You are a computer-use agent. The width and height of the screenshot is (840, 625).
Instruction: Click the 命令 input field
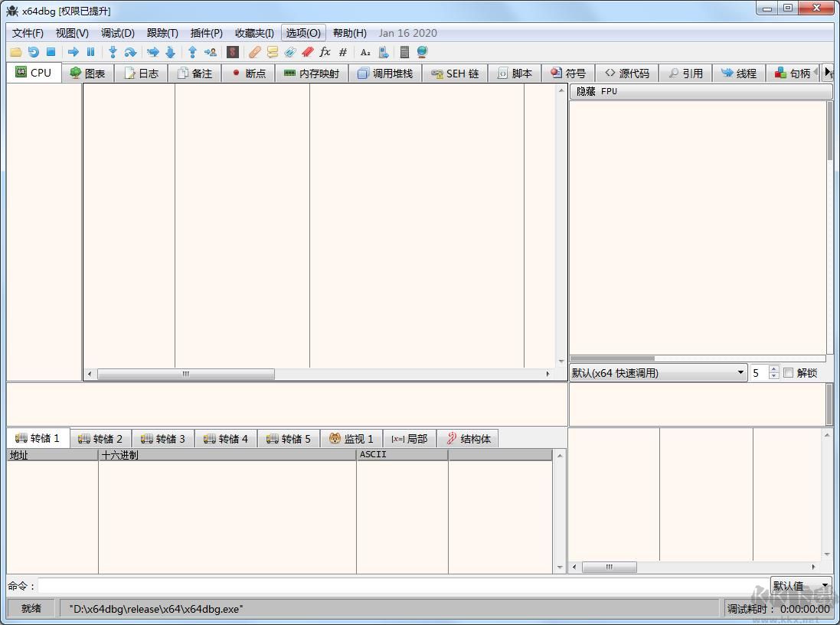tap(403, 586)
